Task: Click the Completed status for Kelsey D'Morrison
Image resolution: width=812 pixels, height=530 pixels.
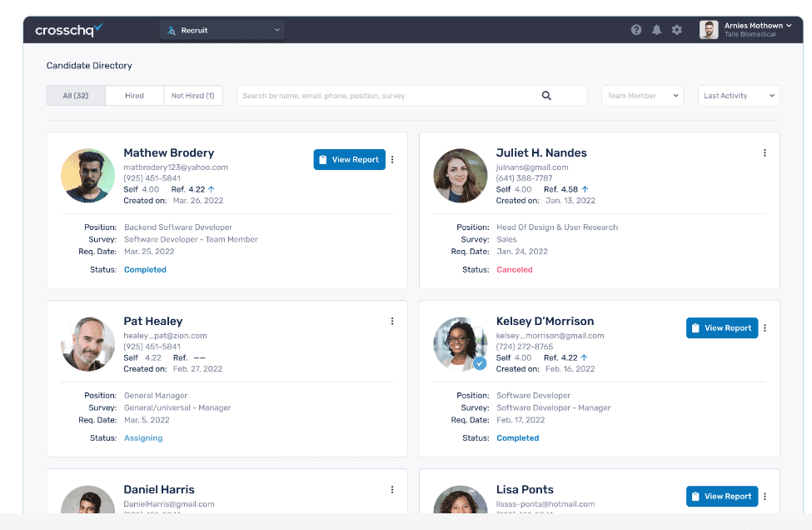Action: [517, 437]
